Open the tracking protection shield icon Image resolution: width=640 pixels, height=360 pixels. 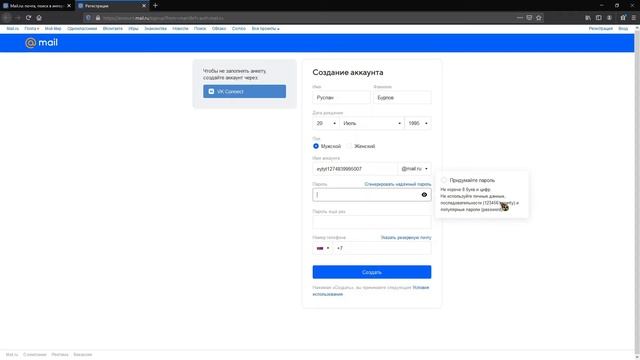tap(89, 18)
